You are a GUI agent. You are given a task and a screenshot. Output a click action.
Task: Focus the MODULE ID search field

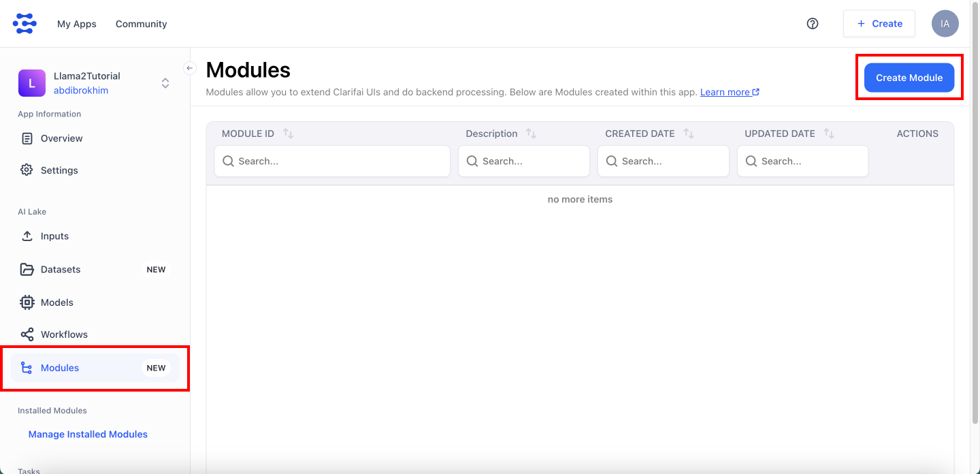(332, 161)
